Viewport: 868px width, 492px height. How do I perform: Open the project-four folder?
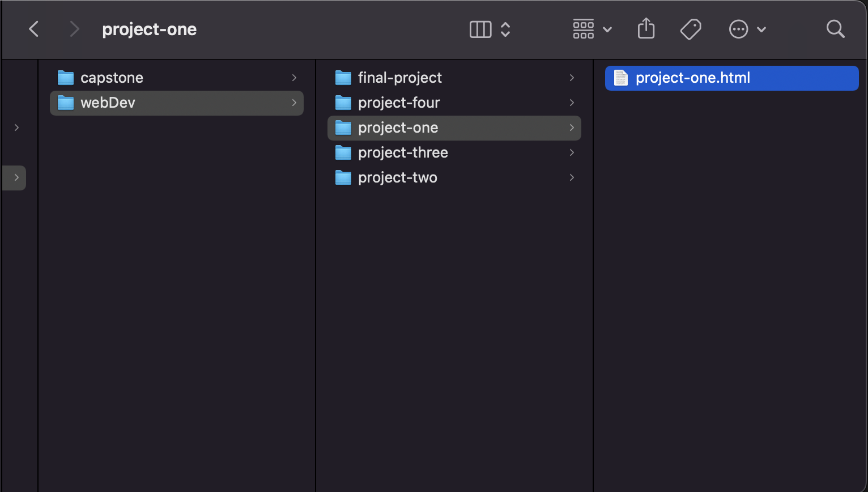click(398, 103)
